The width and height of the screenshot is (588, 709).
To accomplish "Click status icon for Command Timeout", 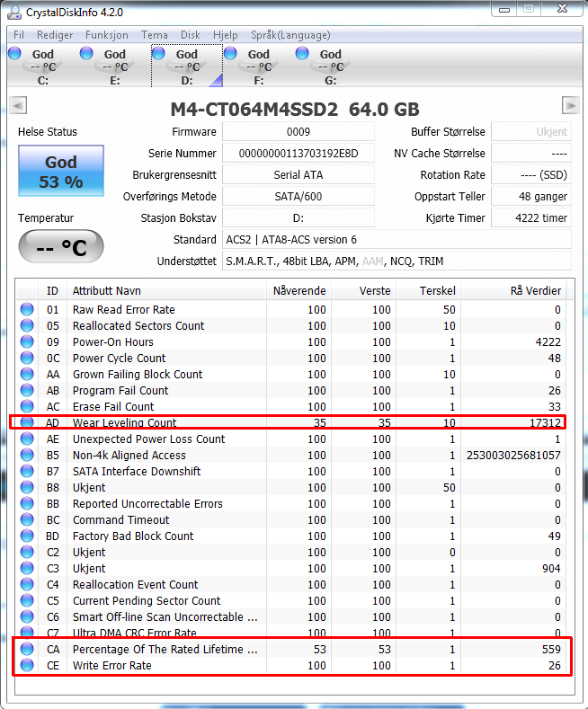I will tap(27, 520).
